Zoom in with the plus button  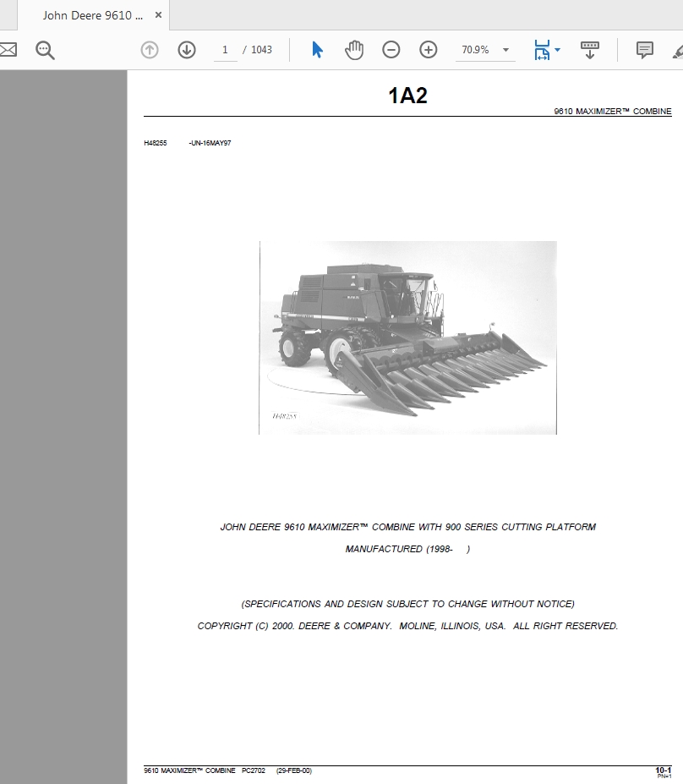tap(429, 50)
